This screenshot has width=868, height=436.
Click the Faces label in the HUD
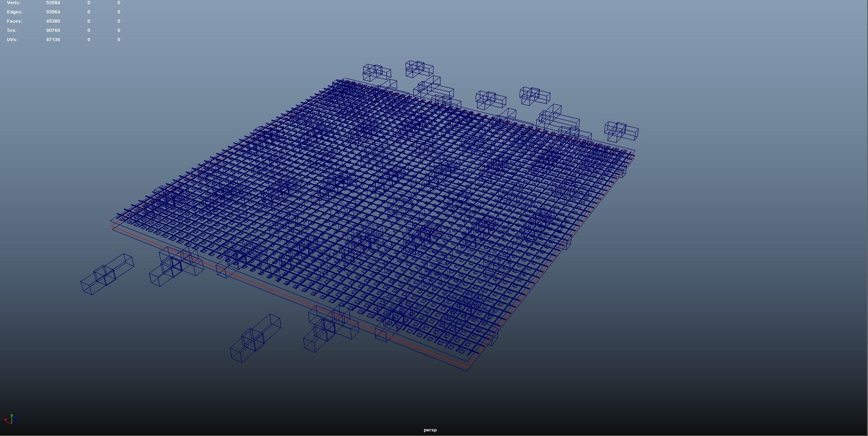tap(14, 21)
